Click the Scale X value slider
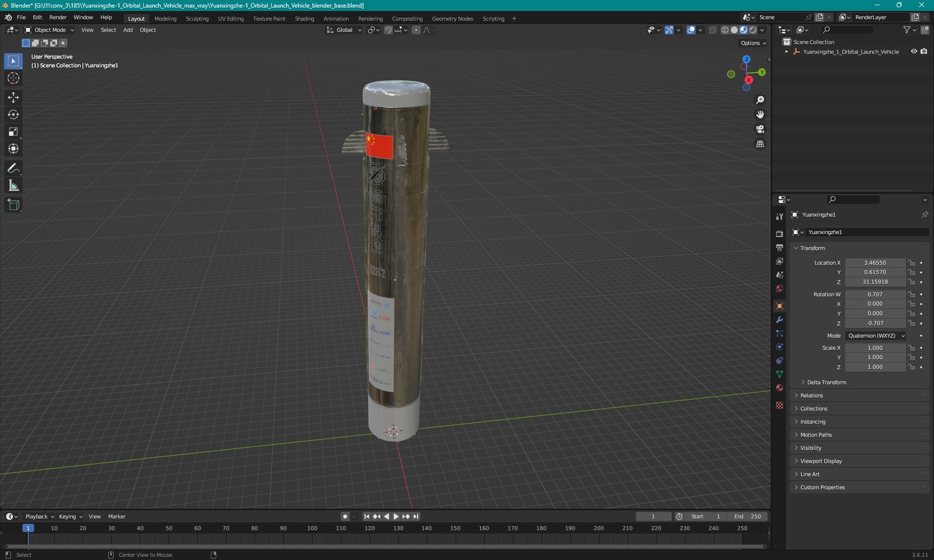The height and width of the screenshot is (560, 934). coord(875,348)
